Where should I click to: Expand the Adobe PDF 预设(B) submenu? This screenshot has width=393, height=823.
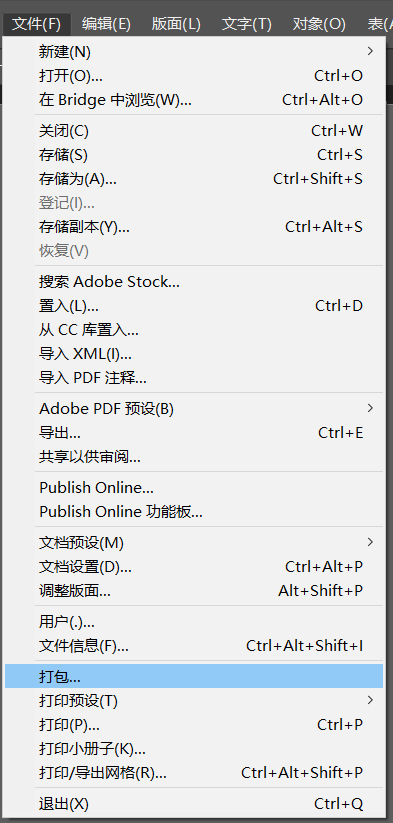tap(194, 408)
